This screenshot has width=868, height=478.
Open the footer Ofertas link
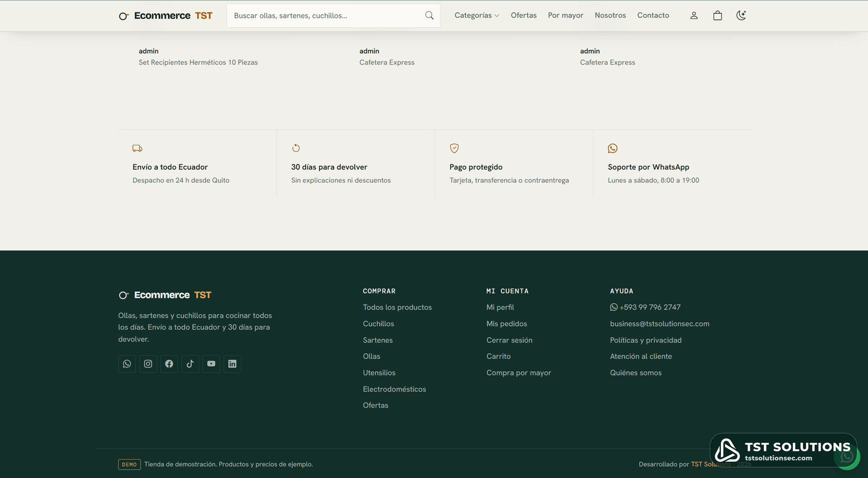(x=375, y=405)
